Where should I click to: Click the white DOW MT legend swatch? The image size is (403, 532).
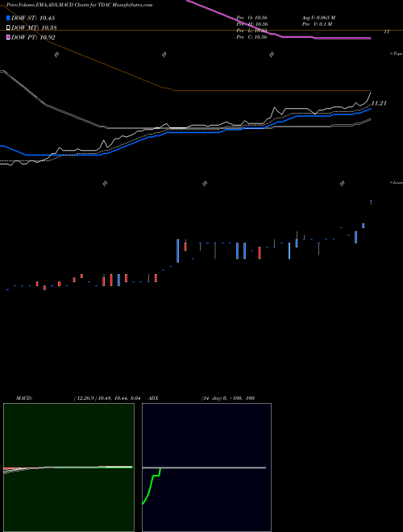point(8,28)
